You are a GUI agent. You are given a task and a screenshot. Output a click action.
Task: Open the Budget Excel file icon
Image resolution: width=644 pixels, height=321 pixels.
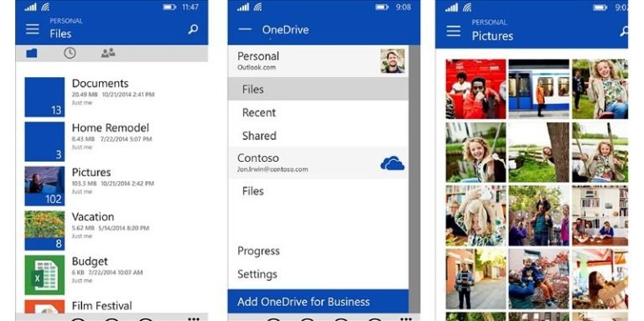pos(44,275)
